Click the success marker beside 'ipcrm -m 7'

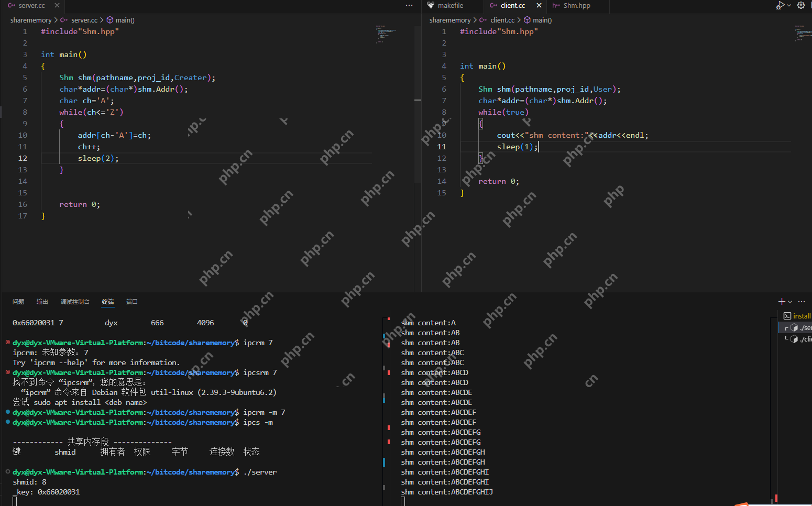pos(8,412)
